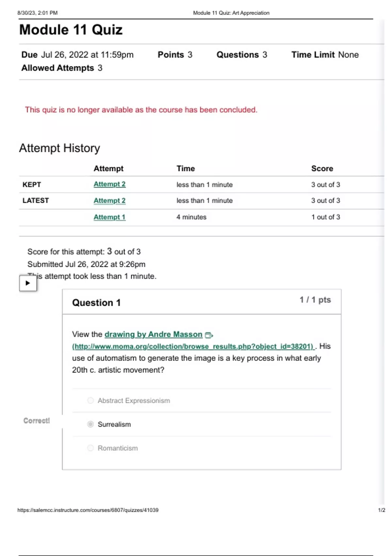Select the Romanticism radio button

[x=90, y=448]
